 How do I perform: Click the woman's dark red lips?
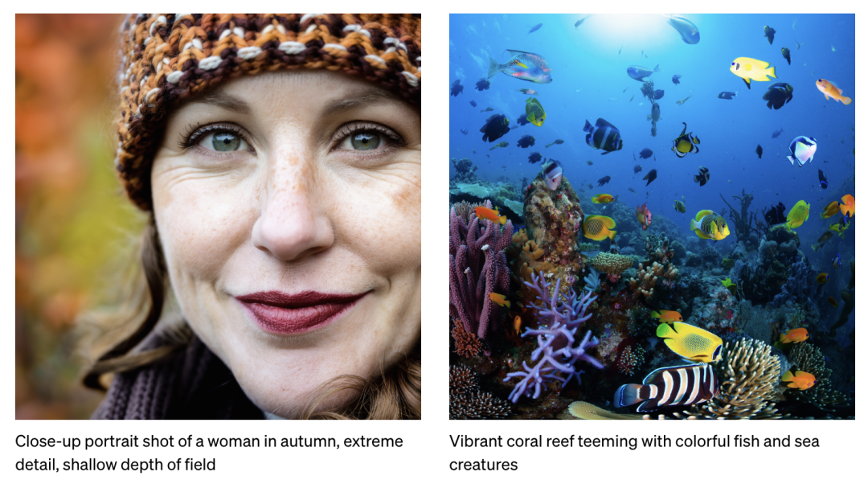click(300, 310)
